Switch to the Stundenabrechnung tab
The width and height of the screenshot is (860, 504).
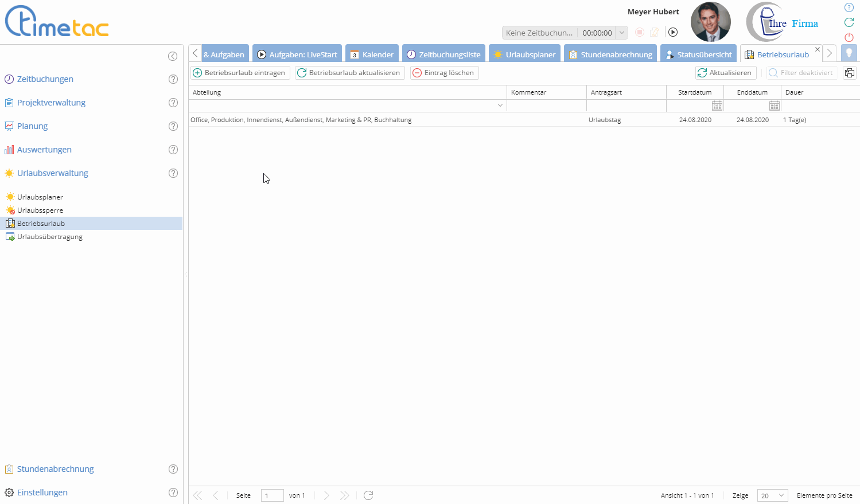[x=610, y=54]
